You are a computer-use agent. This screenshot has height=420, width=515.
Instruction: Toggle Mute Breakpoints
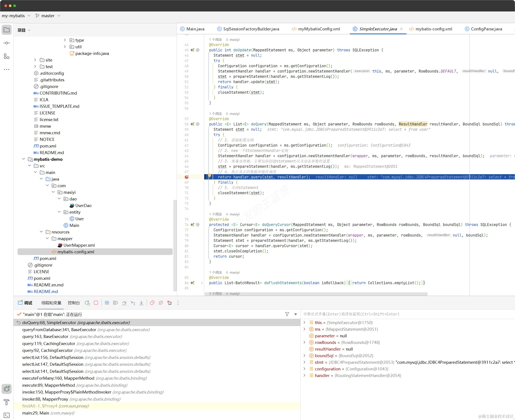[161, 303]
